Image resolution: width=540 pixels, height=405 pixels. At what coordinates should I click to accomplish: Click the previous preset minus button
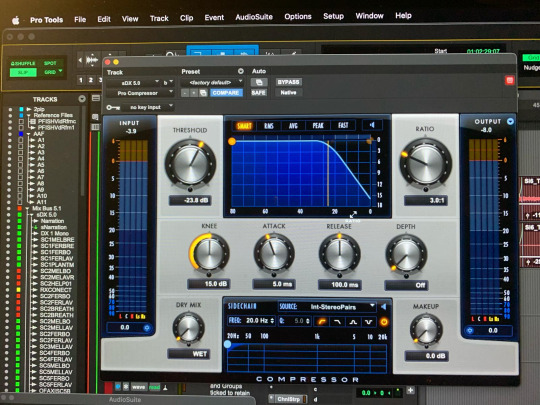[x=185, y=93]
